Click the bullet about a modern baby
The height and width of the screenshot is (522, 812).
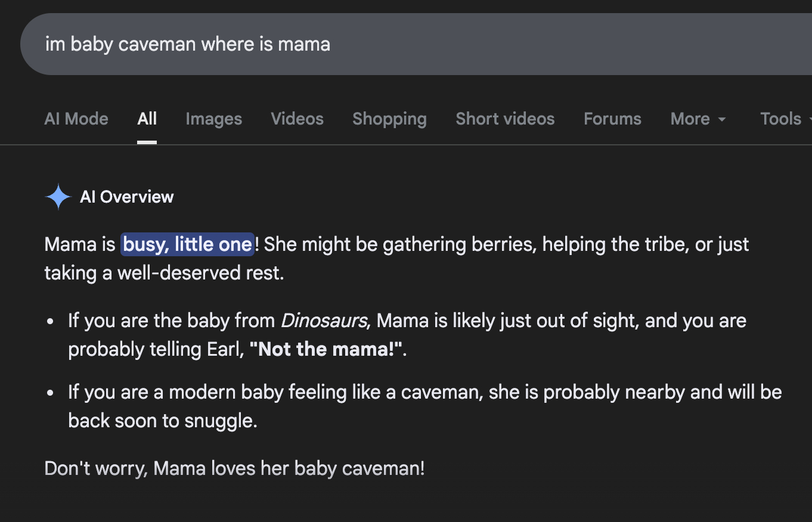click(x=417, y=392)
